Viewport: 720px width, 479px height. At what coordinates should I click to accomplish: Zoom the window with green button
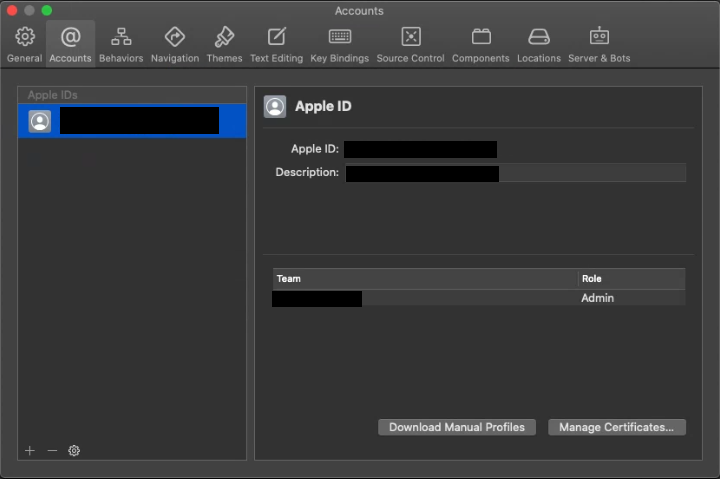[x=46, y=10]
